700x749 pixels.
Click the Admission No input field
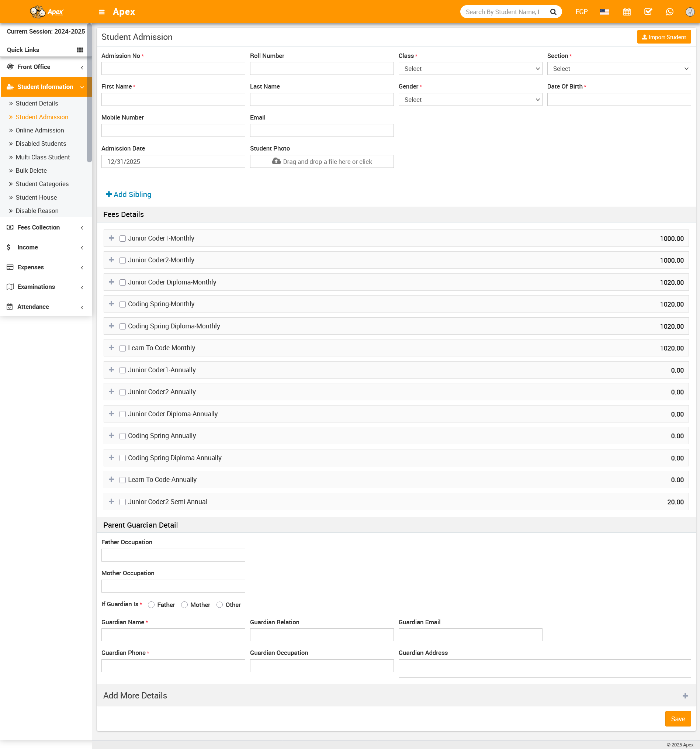point(173,69)
